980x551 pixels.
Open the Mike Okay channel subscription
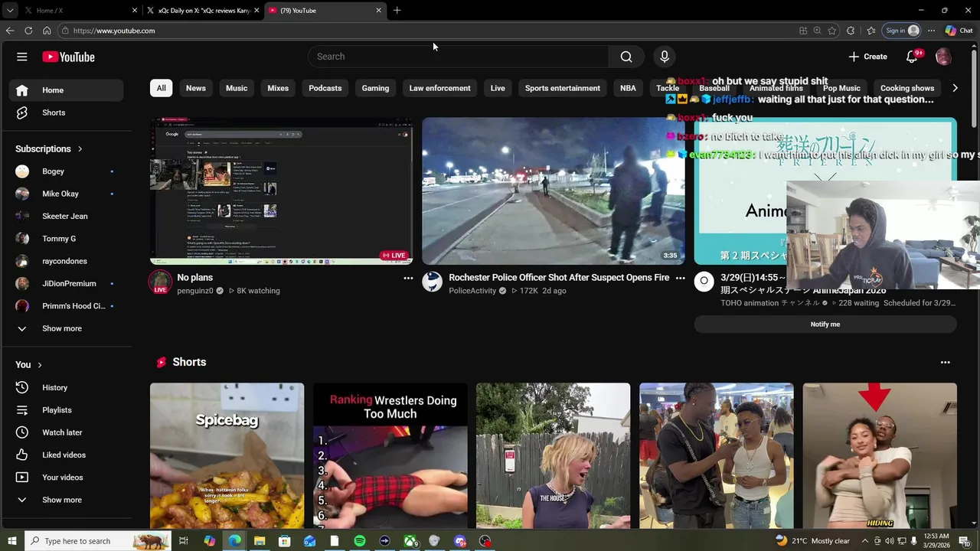pyautogui.click(x=66, y=194)
